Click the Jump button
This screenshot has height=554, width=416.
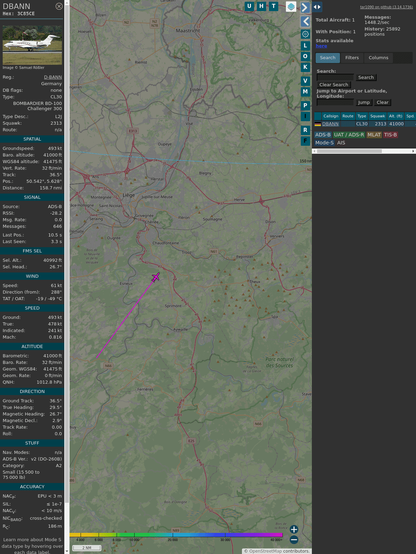[364, 102]
